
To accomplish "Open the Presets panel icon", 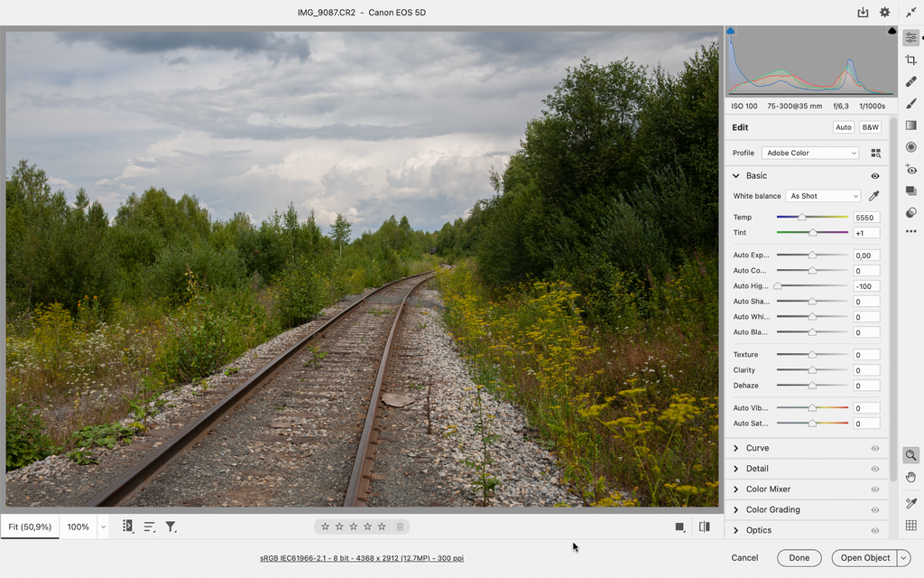I will click(x=910, y=212).
